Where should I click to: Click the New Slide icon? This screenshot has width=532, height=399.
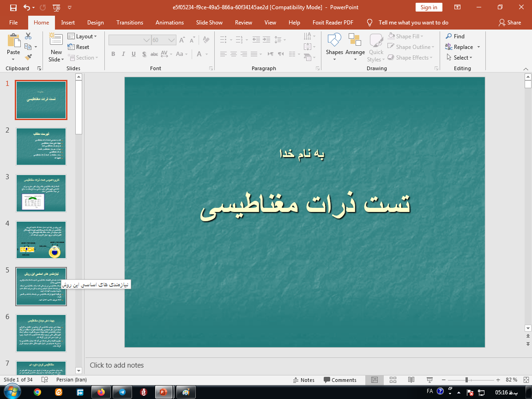point(55,39)
